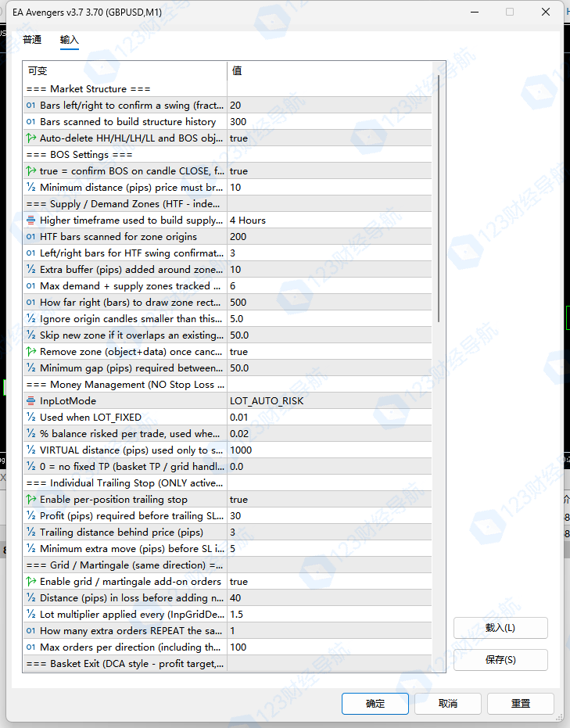Click double icon beside 'Used when LOT_FIXED'
The width and height of the screenshot is (570, 728).
click(x=30, y=418)
